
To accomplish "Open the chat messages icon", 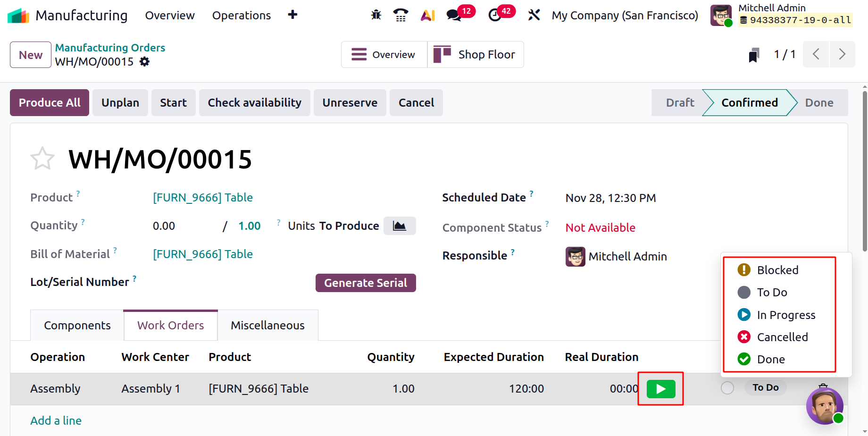I will [454, 15].
